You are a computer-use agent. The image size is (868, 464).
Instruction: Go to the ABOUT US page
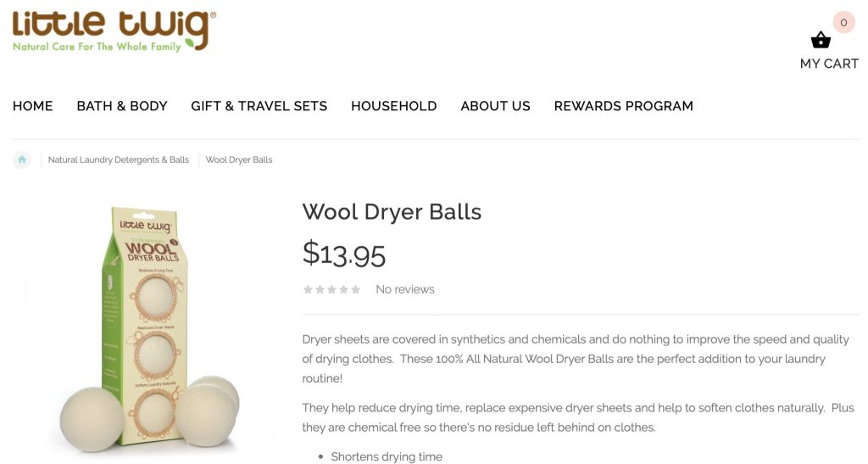[495, 106]
